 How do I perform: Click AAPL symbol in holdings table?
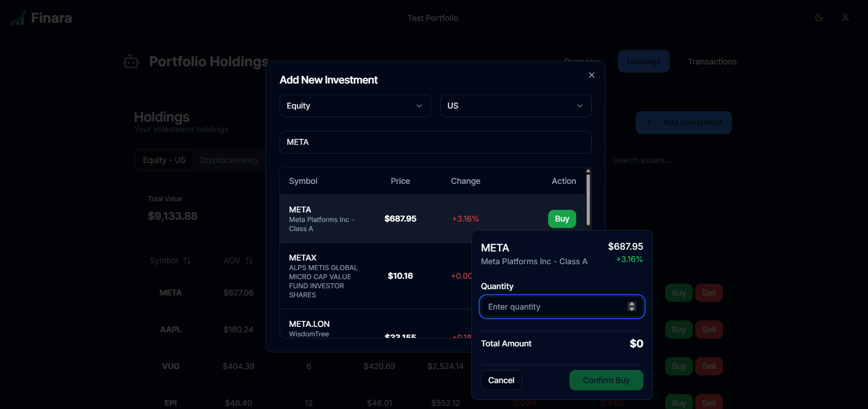[171, 330]
